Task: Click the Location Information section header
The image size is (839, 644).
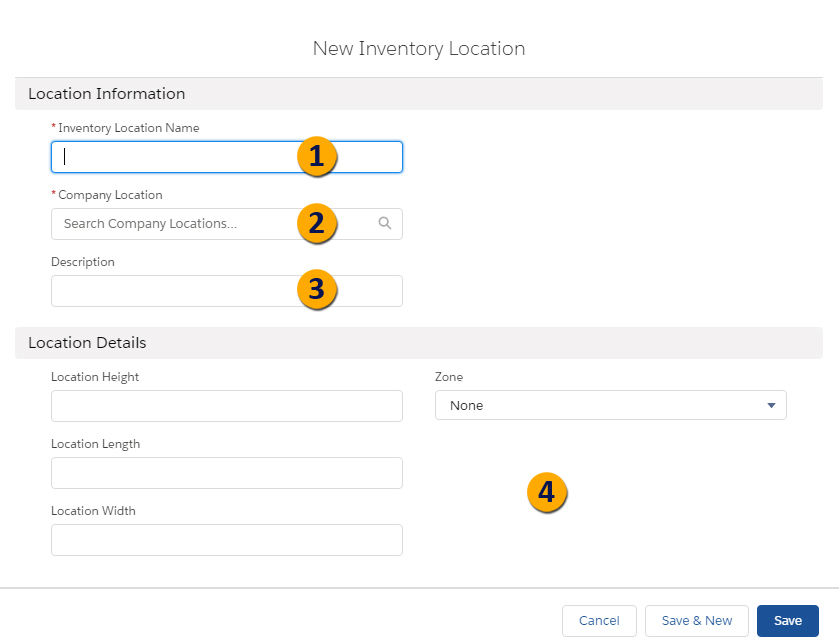Action: [106, 93]
